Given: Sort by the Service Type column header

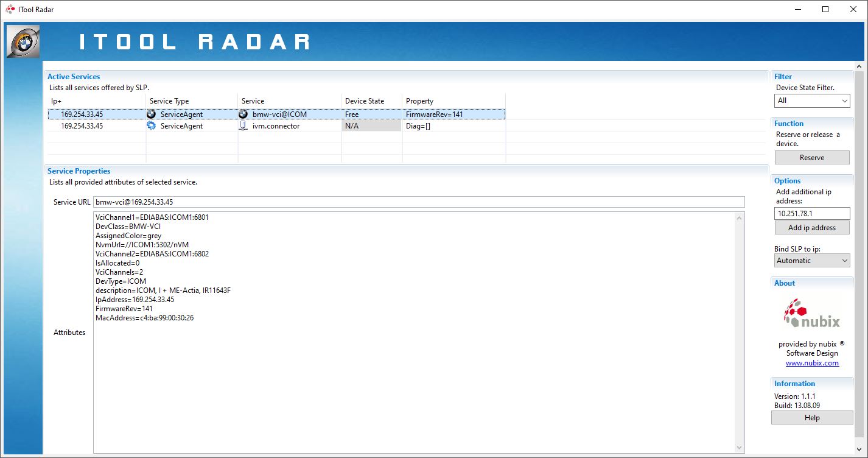Looking at the screenshot, I should pyautogui.click(x=192, y=101).
